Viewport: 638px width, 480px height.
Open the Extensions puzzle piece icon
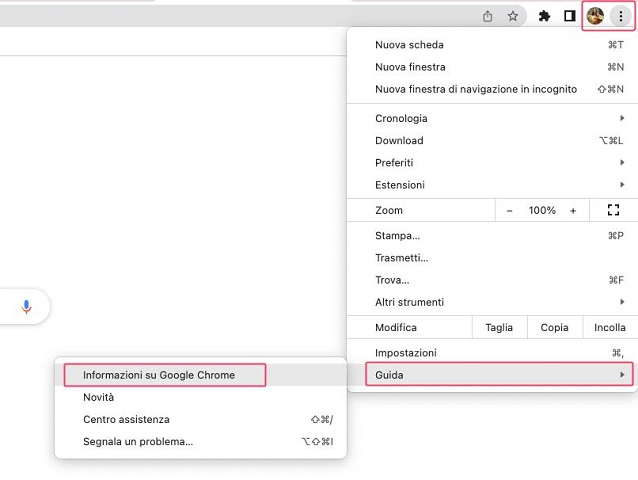pyautogui.click(x=545, y=16)
